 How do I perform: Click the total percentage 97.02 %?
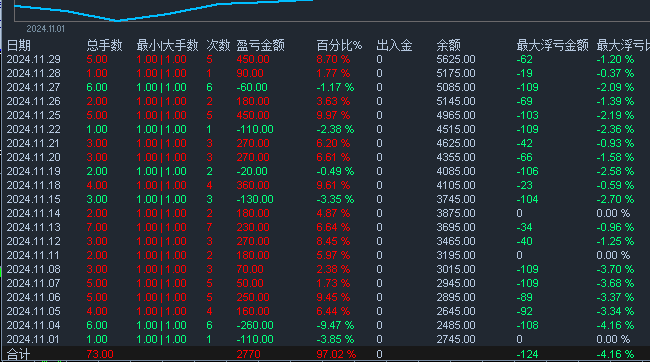[336, 355]
